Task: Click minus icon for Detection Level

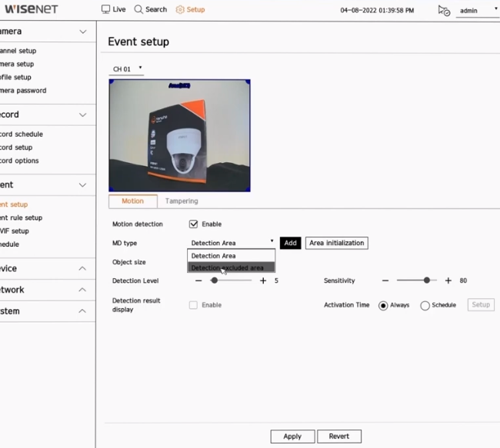Action: 198,280
